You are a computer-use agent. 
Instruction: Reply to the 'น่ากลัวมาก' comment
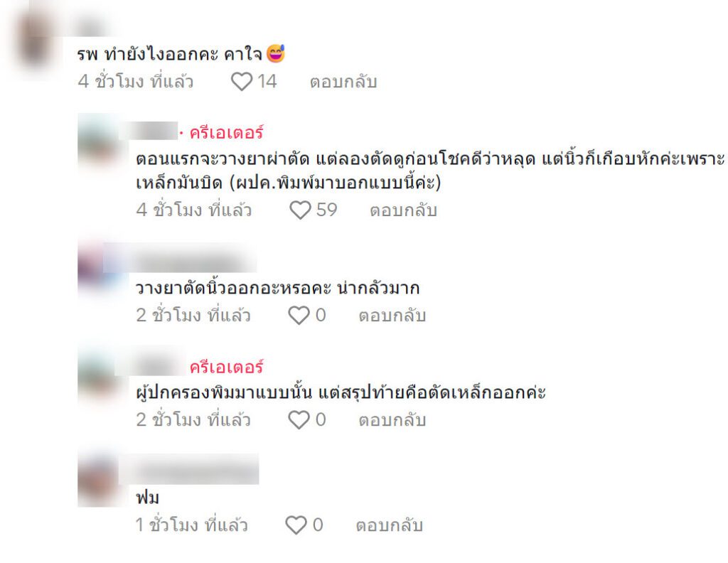pyautogui.click(x=392, y=316)
